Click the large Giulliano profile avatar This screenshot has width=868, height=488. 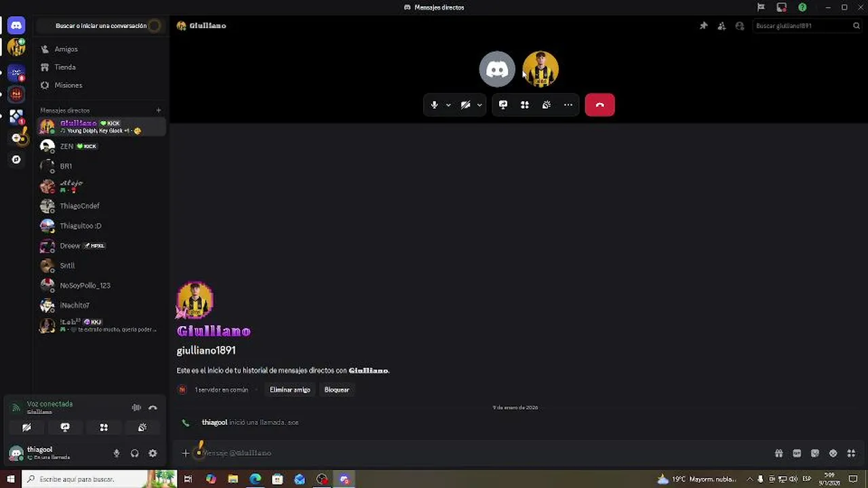[195, 300]
